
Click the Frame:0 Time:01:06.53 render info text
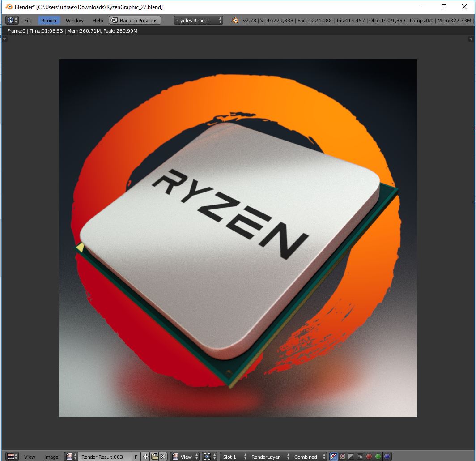72,31
